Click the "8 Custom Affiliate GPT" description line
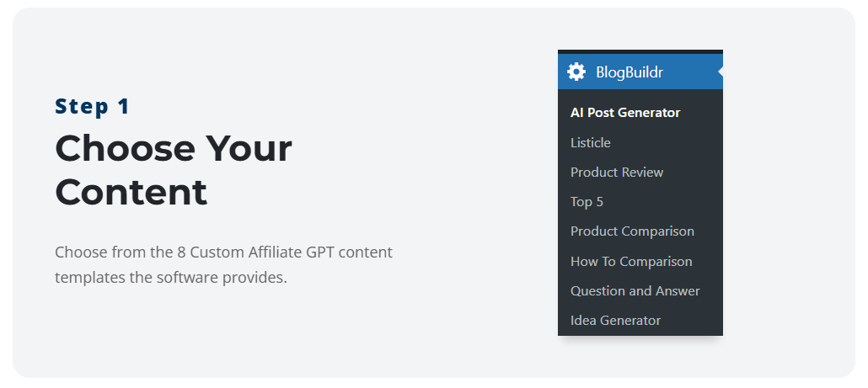Viewport: 868px width, 388px height. coord(223,252)
